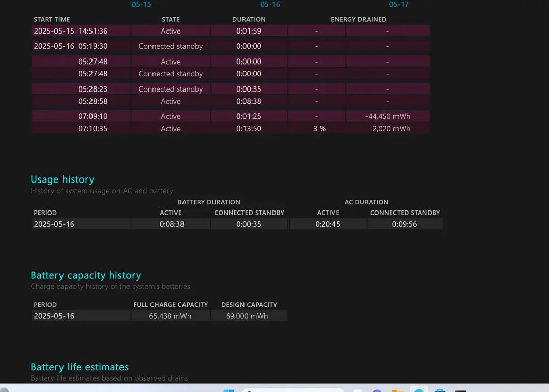This screenshot has height=392, width=549.
Task: Open the white Task View taskbar icon
Action: click(x=358, y=390)
